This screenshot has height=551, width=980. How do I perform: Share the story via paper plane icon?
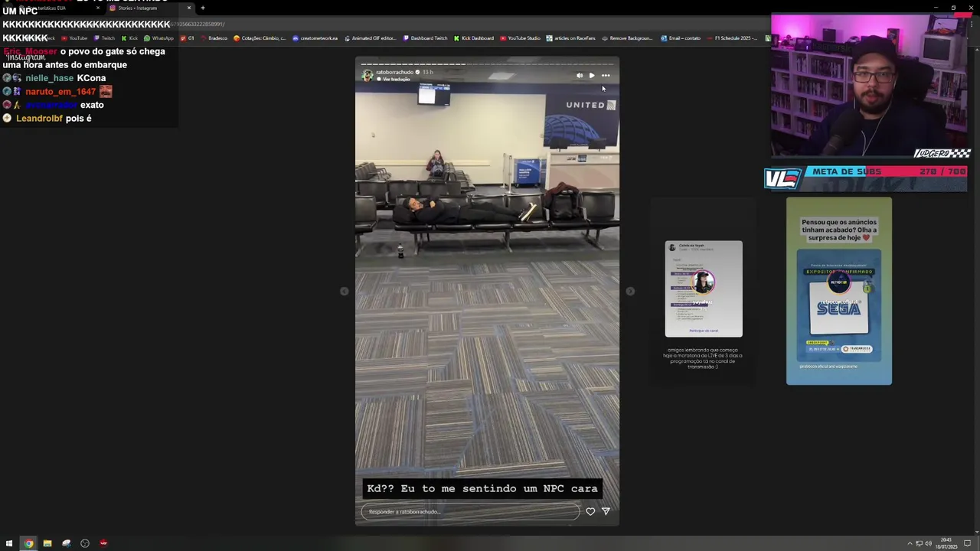(x=606, y=511)
